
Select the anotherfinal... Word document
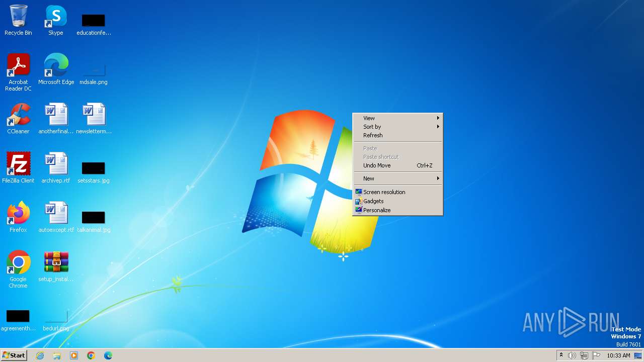tap(56, 119)
